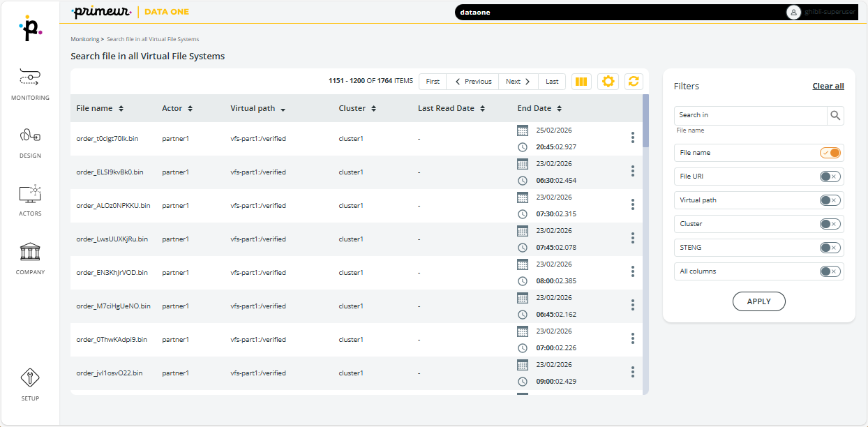Screen dimensions: 868x427
Task: Open the Monitoring section in sidebar
Action: tap(30, 78)
